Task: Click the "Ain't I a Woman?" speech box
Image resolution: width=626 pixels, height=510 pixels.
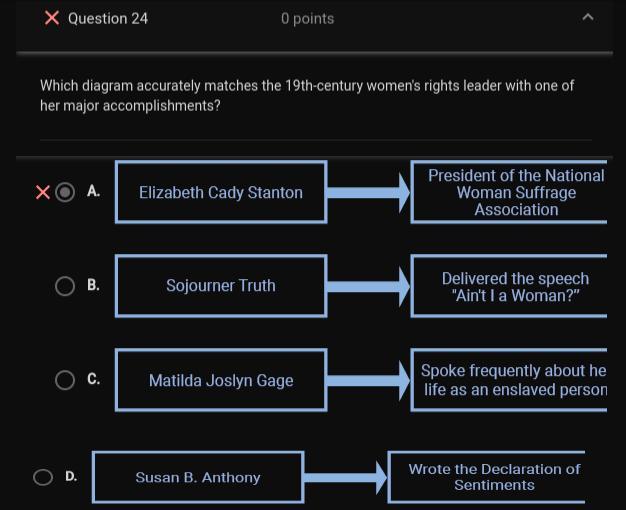Action: [x=510, y=287]
